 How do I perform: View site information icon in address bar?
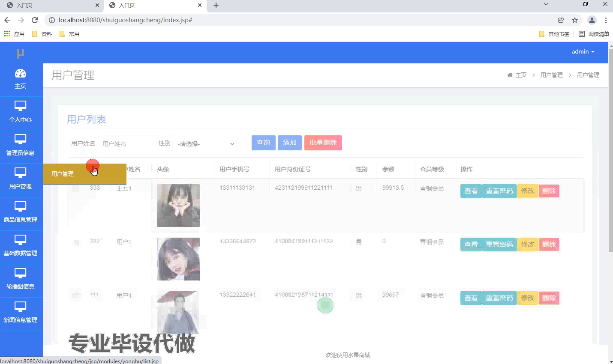coord(51,20)
